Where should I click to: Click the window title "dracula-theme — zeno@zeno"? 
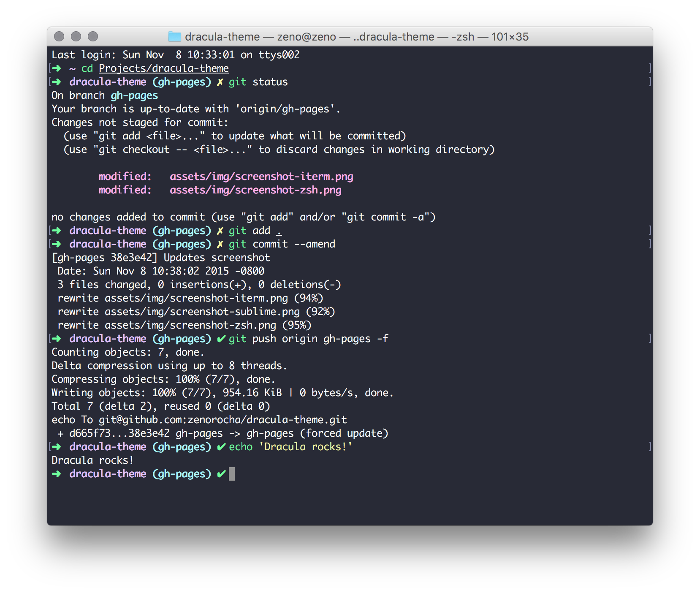pos(260,37)
